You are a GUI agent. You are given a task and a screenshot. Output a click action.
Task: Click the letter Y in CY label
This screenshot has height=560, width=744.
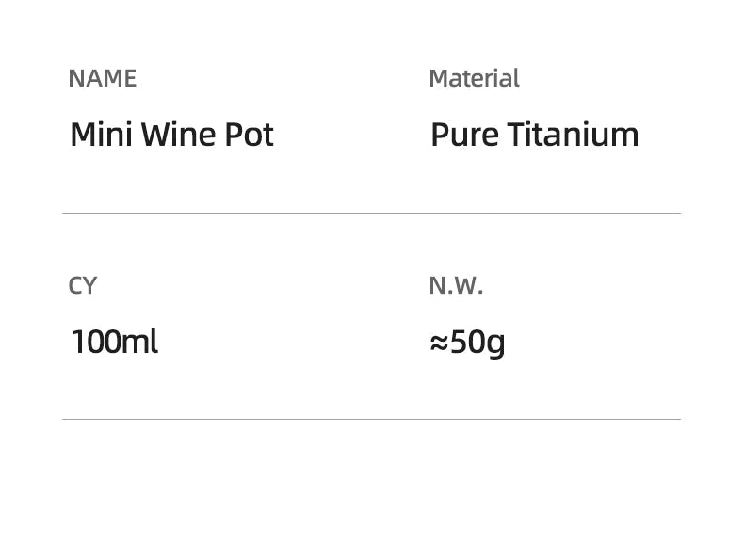tap(89, 285)
